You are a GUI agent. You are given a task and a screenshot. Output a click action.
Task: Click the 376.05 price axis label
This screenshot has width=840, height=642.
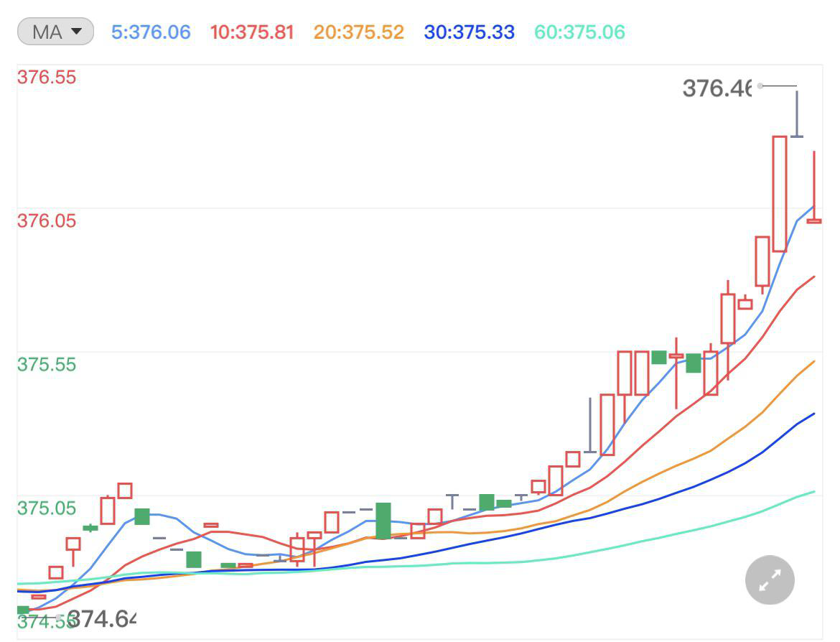(x=47, y=220)
